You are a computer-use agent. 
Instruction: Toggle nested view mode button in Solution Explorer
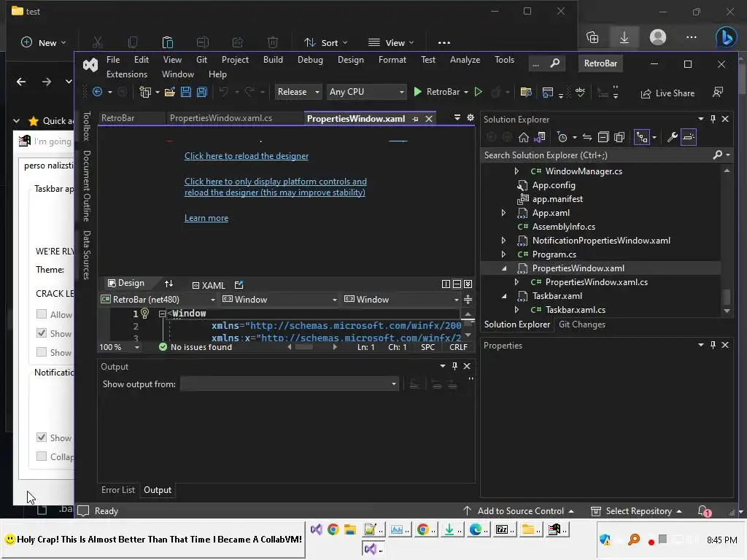pyautogui.click(x=642, y=138)
